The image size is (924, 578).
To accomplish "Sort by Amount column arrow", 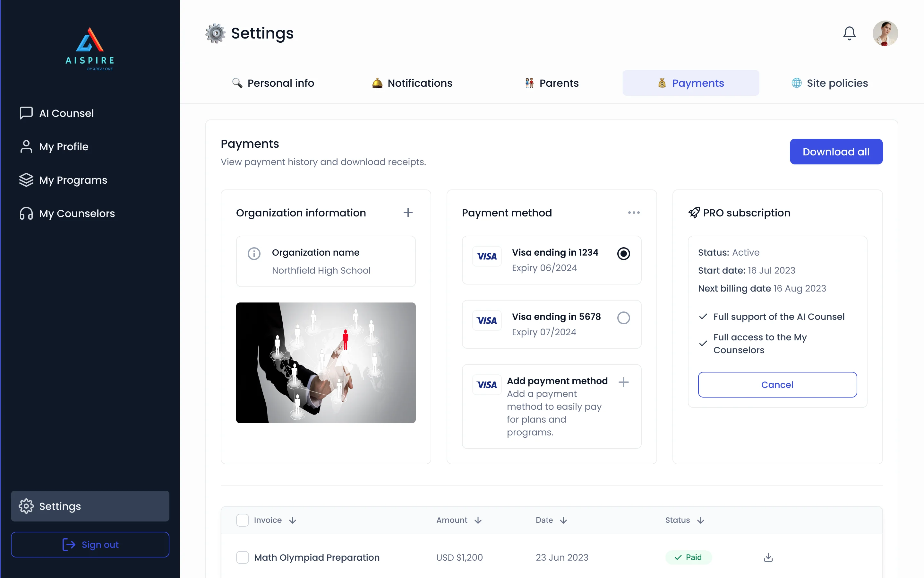I will click(x=478, y=520).
